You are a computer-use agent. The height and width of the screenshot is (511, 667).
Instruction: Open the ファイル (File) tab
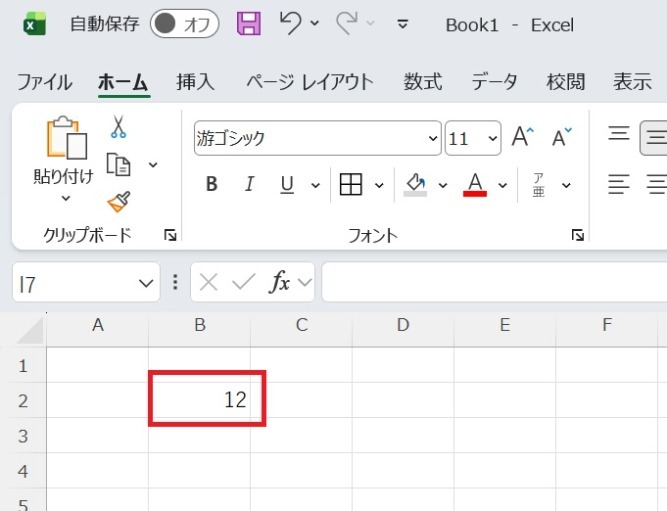45,82
